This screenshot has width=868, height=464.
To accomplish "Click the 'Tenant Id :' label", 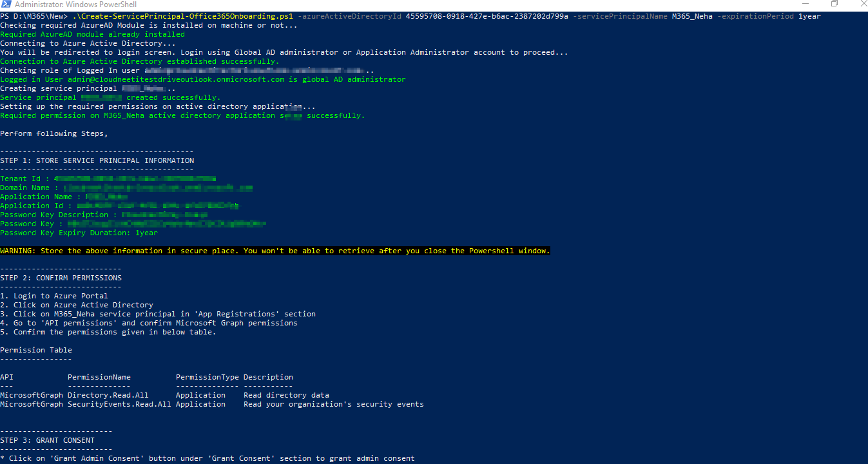I will pyautogui.click(x=24, y=179).
